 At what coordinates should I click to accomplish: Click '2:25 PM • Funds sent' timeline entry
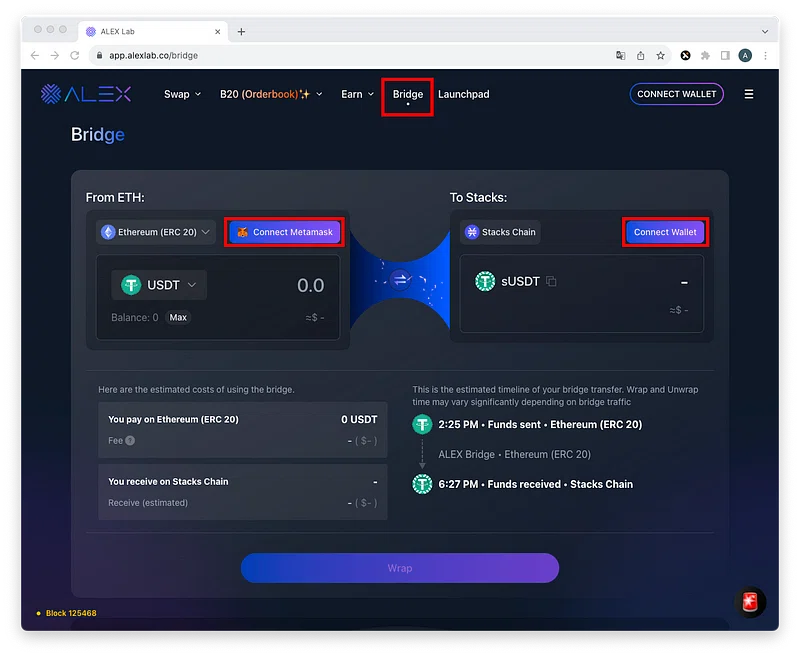pyautogui.click(x=540, y=424)
